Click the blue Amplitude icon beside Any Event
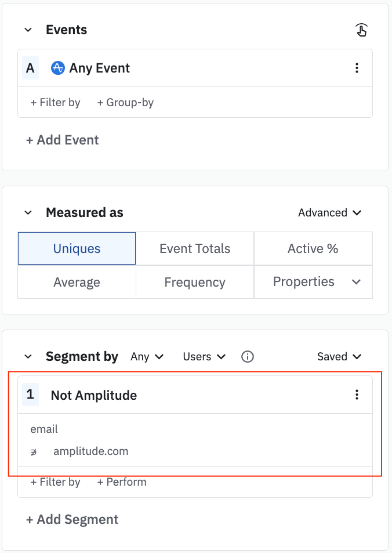392x553 pixels. (57, 68)
